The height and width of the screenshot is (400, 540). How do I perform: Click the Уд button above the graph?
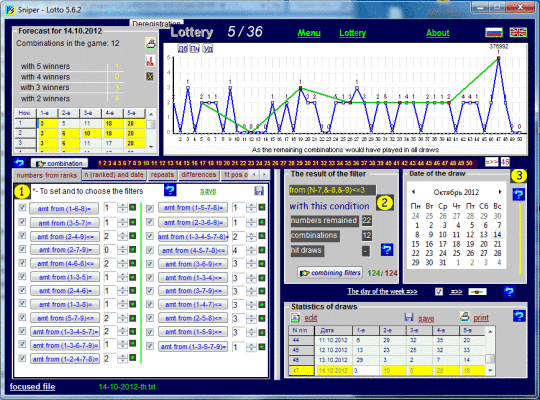[x=208, y=49]
